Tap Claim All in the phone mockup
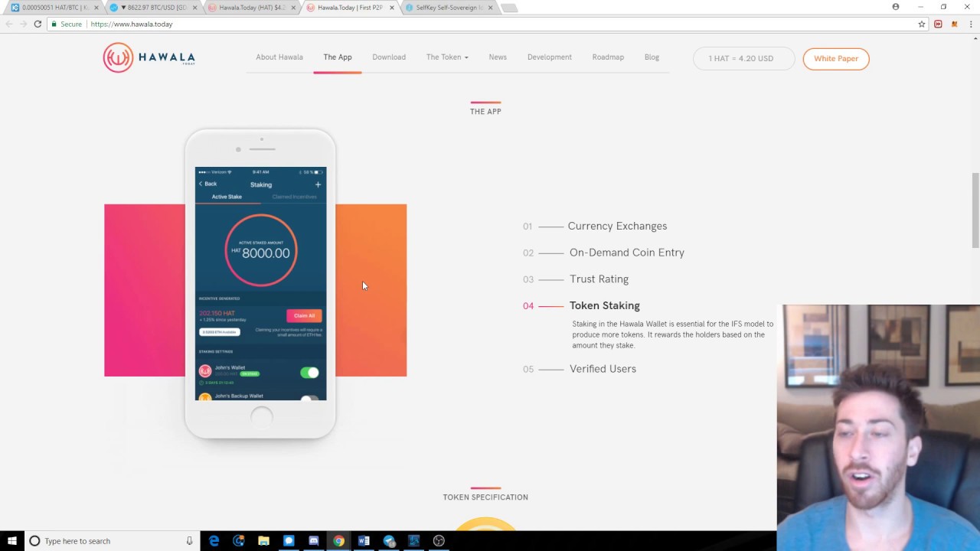Image resolution: width=980 pixels, height=551 pixels. (x=304, y=315)
